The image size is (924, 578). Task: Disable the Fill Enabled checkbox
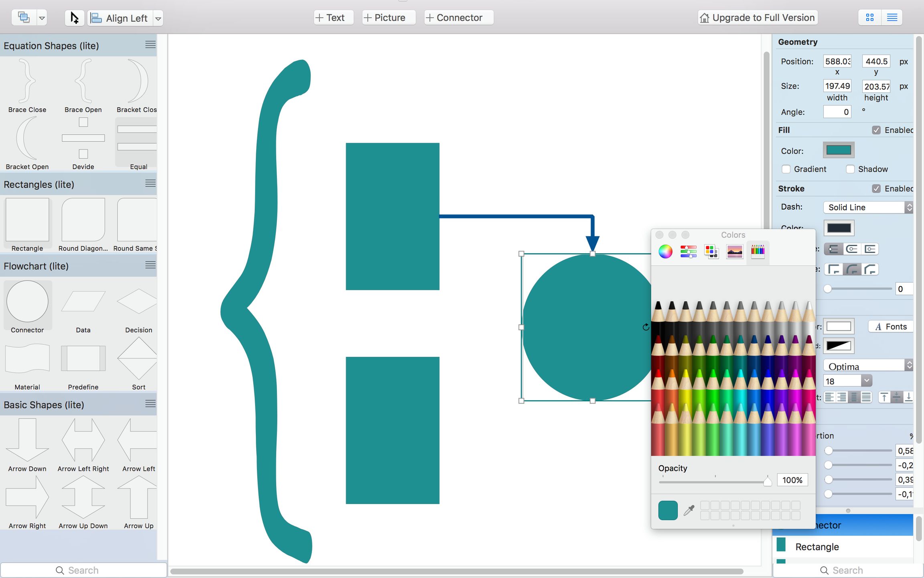pyautogui.click(x=877, y=130)
